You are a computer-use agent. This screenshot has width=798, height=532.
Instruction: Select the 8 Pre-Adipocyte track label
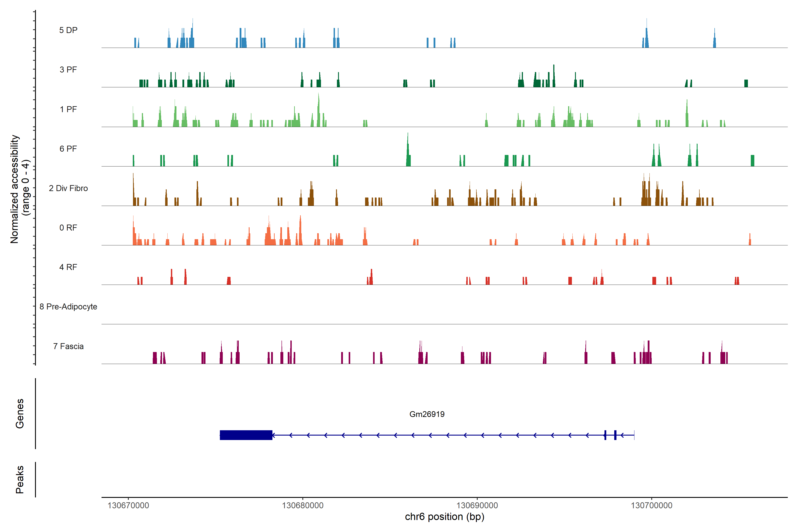[x=68, y=307]
